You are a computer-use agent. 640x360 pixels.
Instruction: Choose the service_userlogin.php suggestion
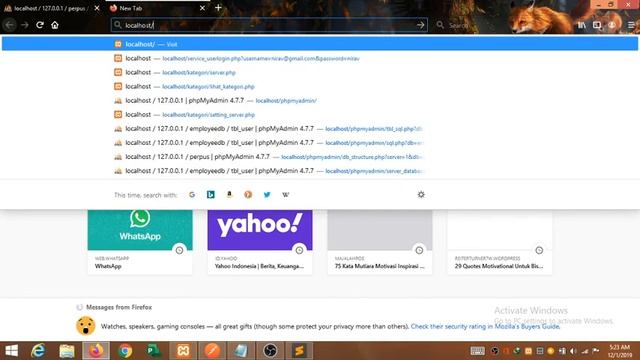pyautogui.click(x=320, y=58)
